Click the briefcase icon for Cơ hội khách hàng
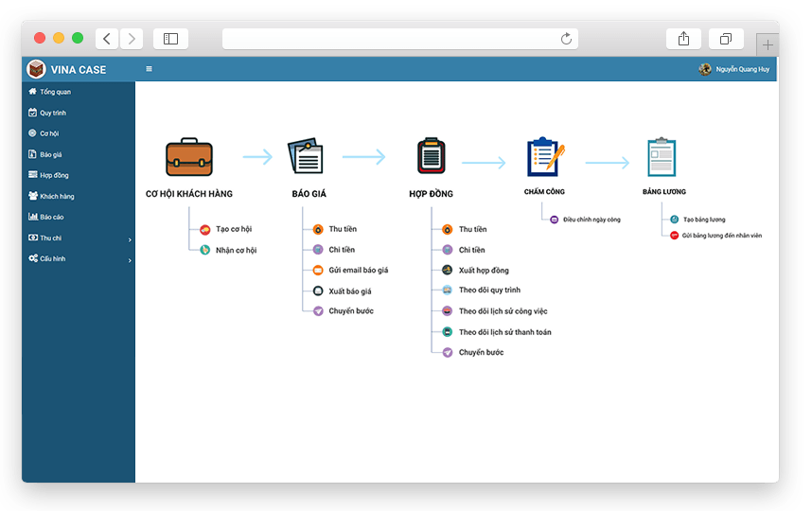 coord(189,157)
